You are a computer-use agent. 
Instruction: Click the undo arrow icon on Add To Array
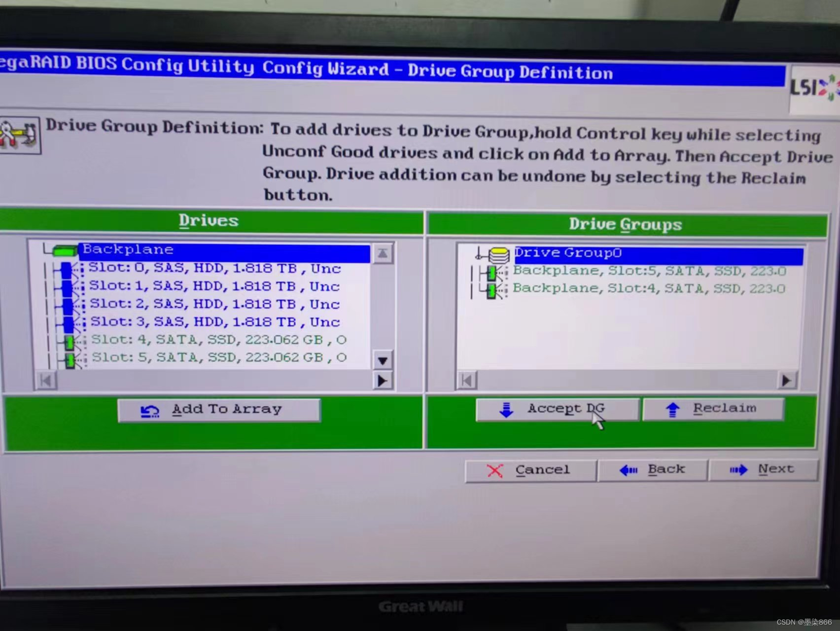[x=150, y=411]
